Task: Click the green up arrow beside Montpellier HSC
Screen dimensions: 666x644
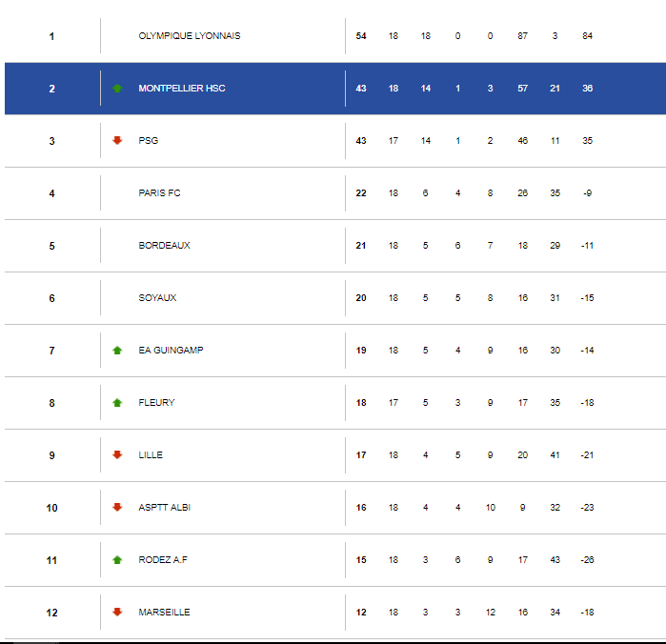Action: (x=117, y=89)
